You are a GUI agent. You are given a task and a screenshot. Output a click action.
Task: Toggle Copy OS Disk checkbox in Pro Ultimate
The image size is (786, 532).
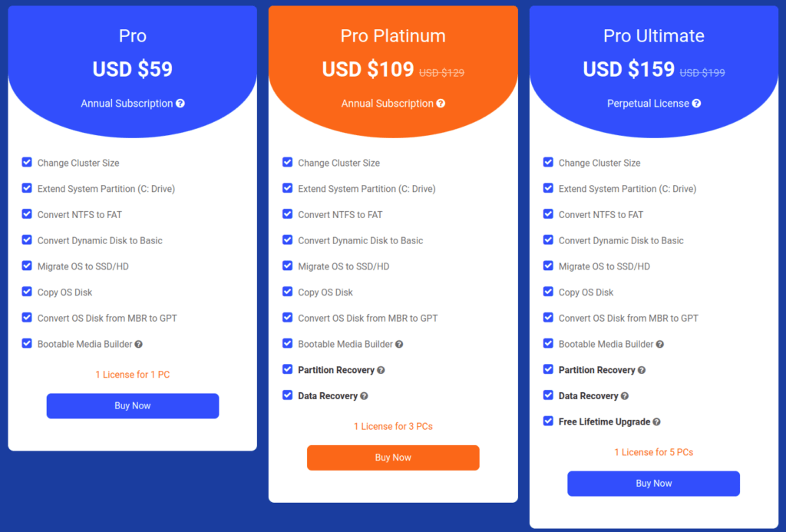[548, 291]
